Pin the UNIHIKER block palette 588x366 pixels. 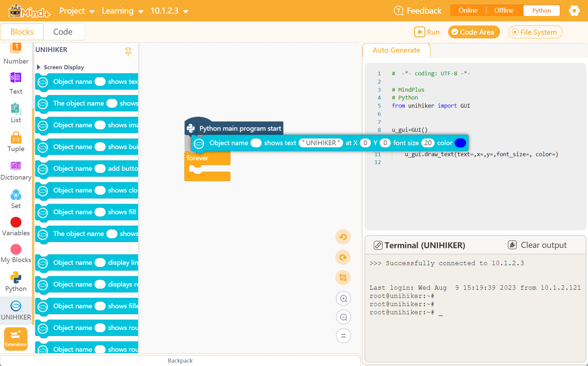(x=128, y=52)
